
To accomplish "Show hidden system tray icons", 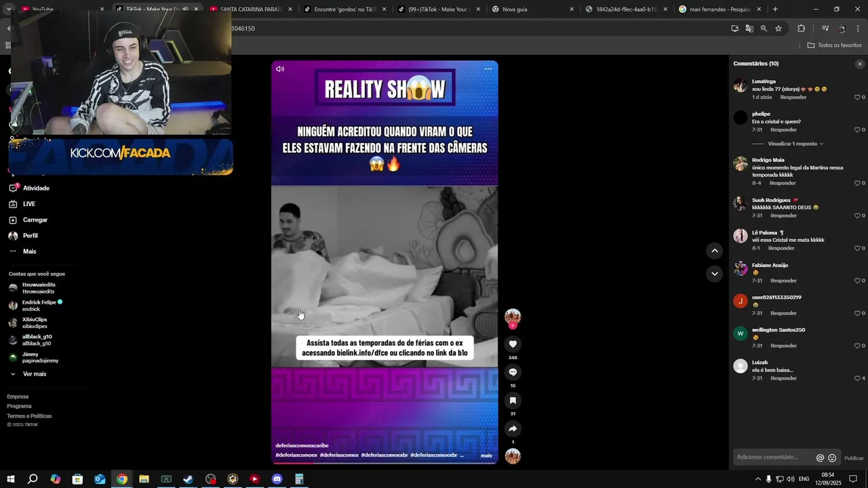I will [758, 479].
